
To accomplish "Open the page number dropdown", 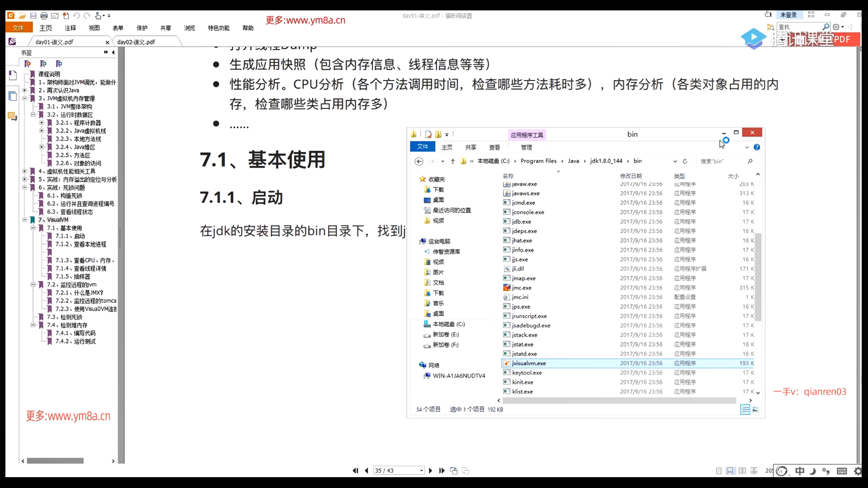I will click(421, 471).
